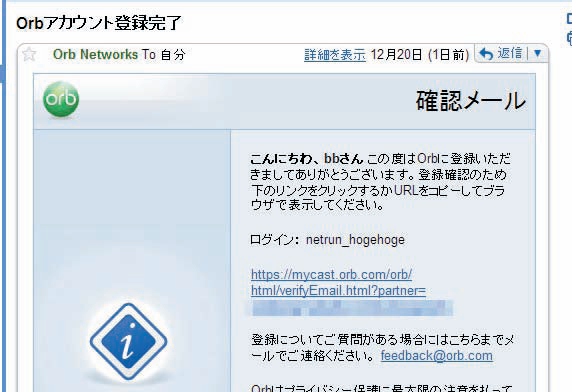The width and height of the screenshot is (572, 392).
Task: Click the verifyEmail.html?partner= link line
Action: (x=338, y=291)
